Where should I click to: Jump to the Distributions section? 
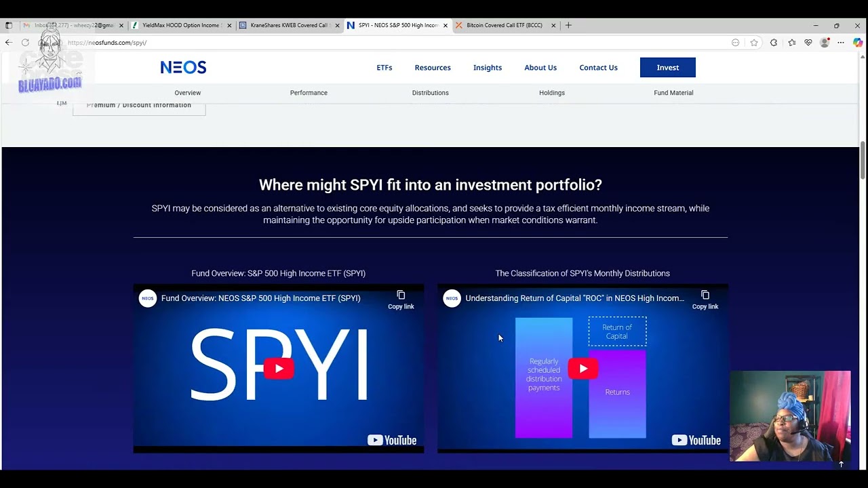[431, 93]
